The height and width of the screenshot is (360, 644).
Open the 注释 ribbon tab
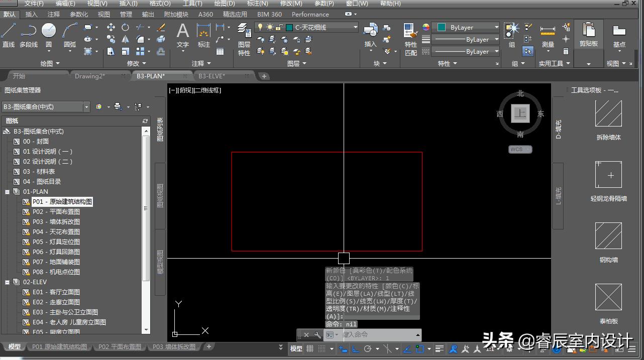pos(53,15)
